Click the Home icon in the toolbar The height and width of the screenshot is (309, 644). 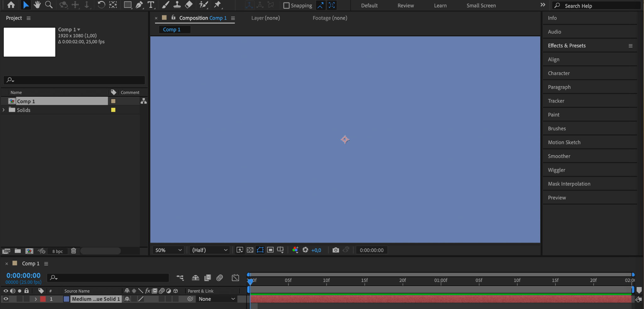point(11,5)
